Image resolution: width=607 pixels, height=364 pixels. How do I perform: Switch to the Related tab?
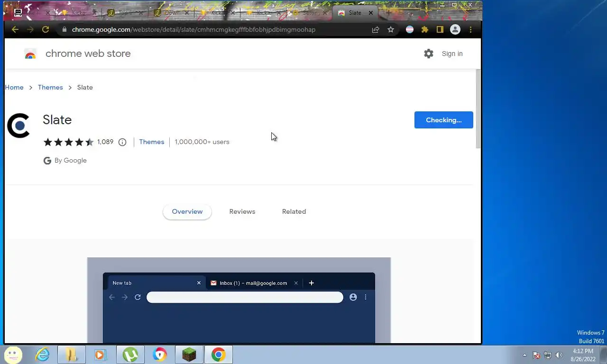pyautogui.click(x=294, y=211)
